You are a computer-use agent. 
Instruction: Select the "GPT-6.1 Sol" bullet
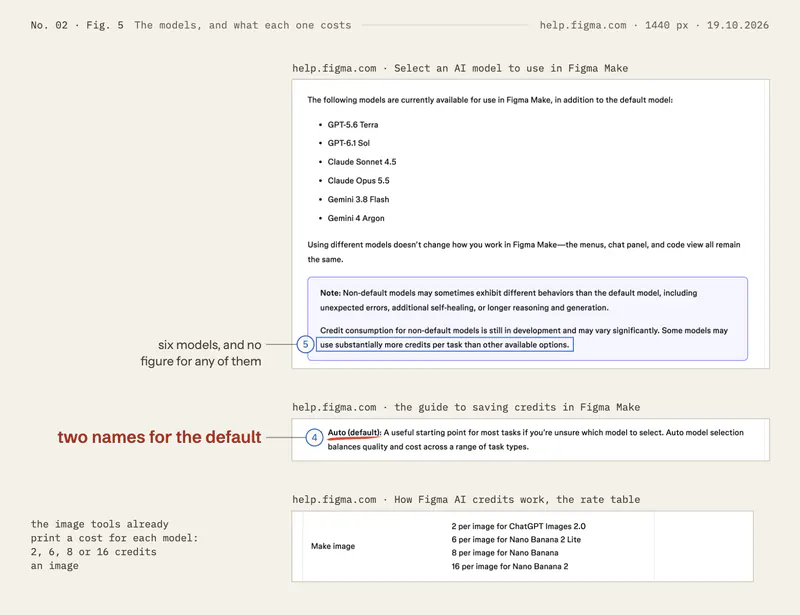pos(348,143)
